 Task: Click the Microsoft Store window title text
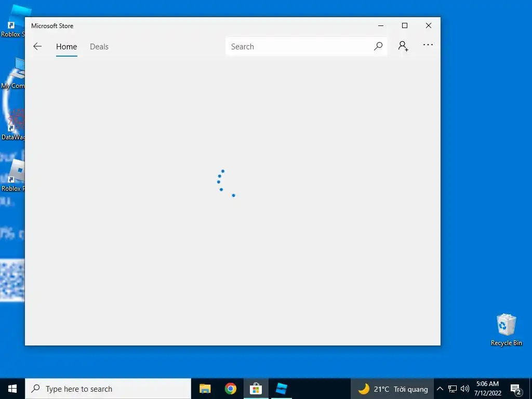pos(52,26)
